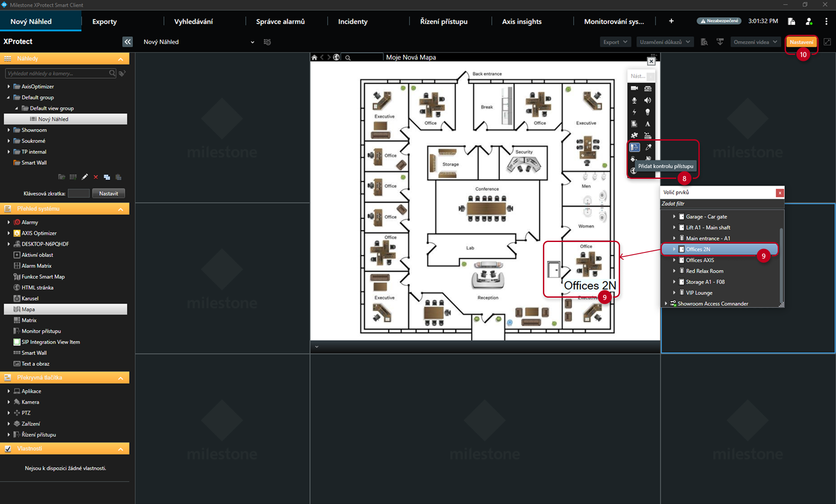The width and height of the screenshot is (836, 504).
Task: Open the Axis insights tab
Action: pyautogui.click(x=522, y=21)
